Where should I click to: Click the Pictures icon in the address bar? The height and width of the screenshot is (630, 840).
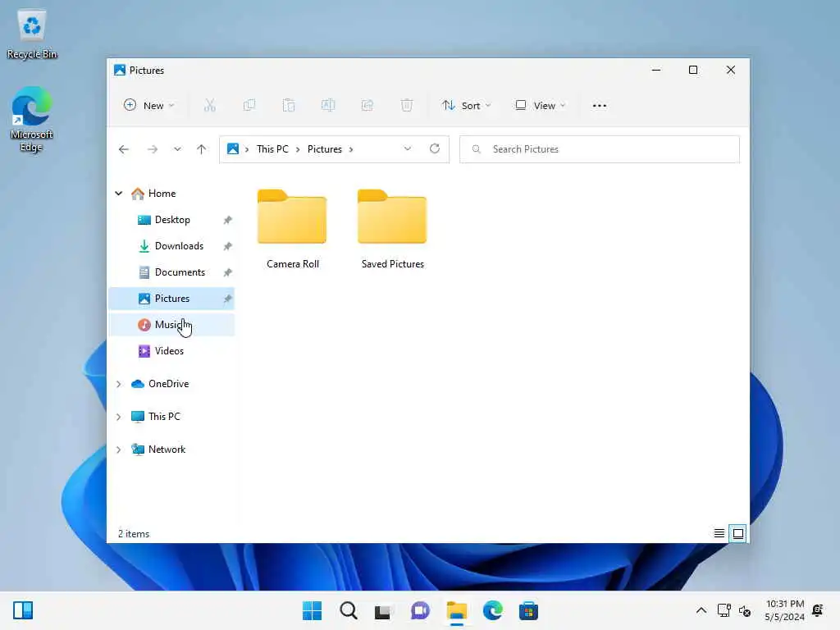point(232,149)
